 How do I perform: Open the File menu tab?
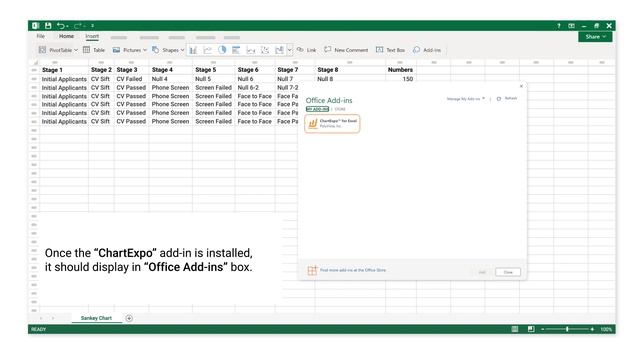pyautogui.click(x=41, y=36)
